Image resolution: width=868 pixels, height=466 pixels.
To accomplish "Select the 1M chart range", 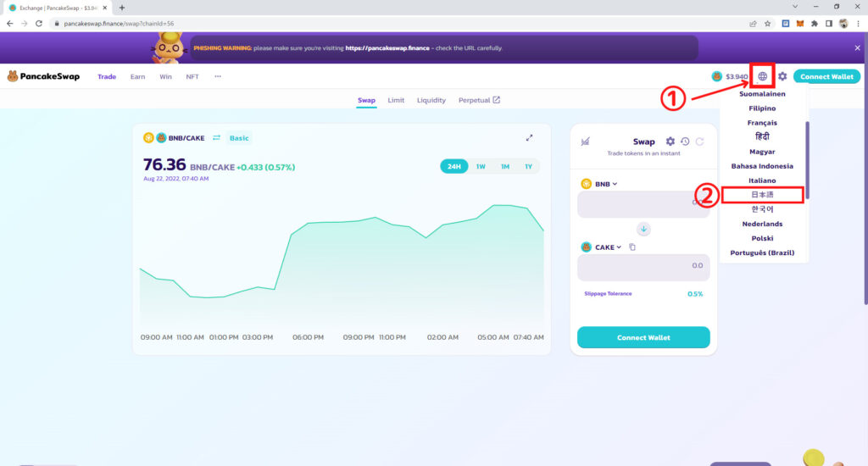I will 505,167.
